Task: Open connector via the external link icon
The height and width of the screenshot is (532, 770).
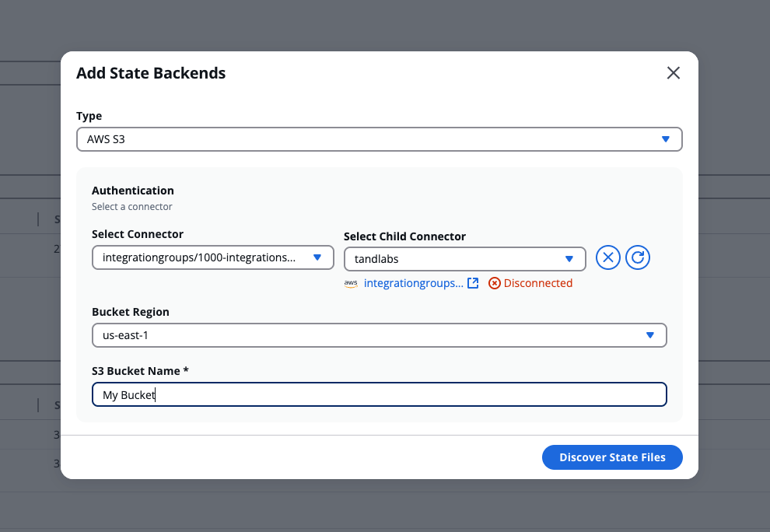Action: click(474, 283)
